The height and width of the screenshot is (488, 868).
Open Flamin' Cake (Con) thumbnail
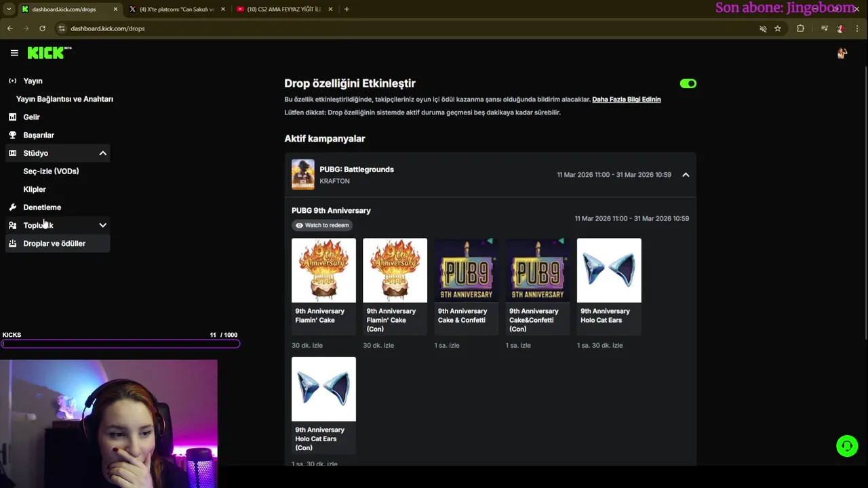click(395, 270)
